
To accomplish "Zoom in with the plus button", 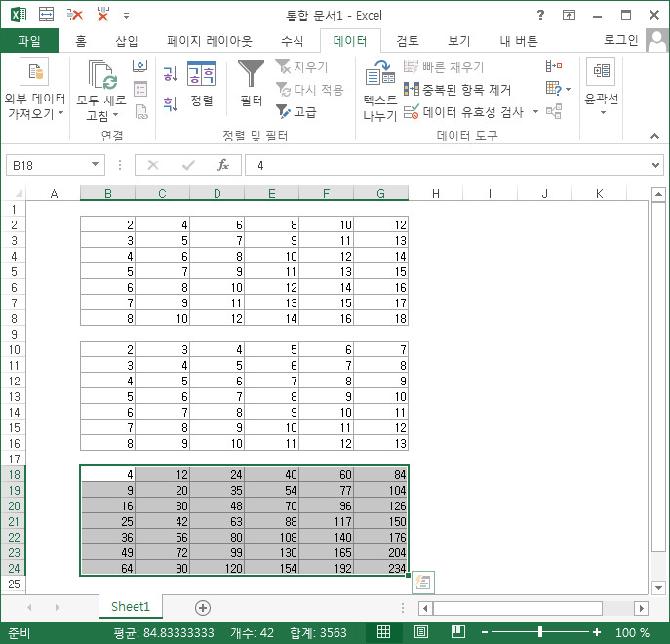I will (597, 632).
